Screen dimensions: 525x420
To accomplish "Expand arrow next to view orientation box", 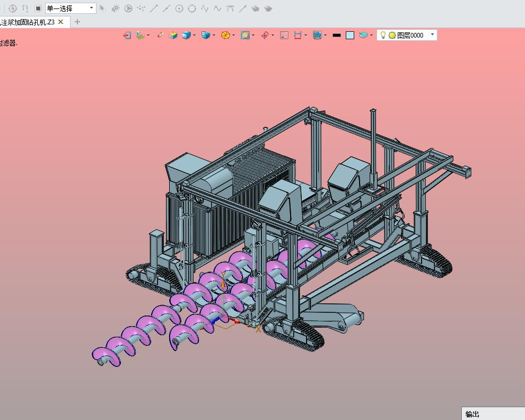I will [214, 35].
